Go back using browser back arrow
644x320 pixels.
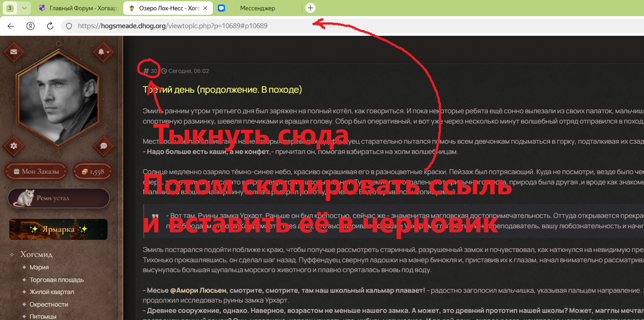pyautogui.click(x=11, y=26)
